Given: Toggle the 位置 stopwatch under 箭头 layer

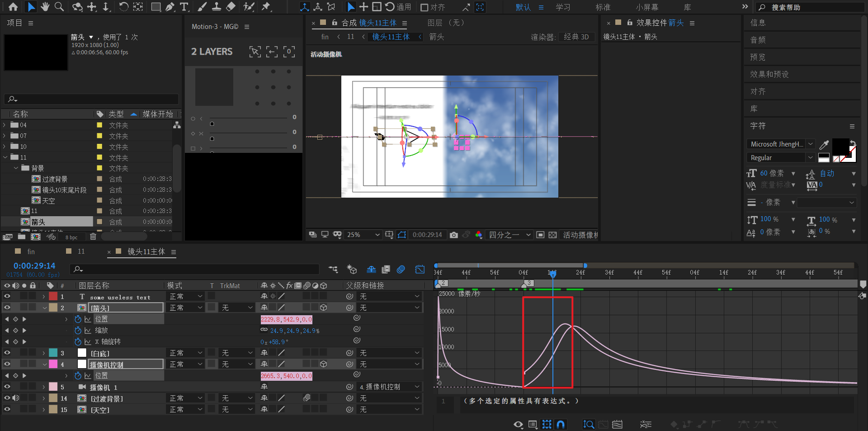Looking at the screenshot, I should 78,319.
